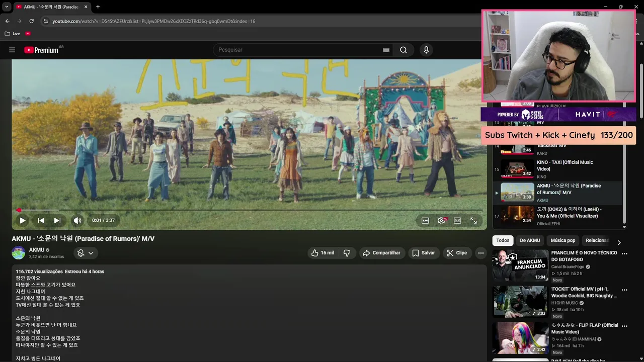Open site info icon in address bar
This screenshot has width=644, height=362.
pyautogui.click(x=46, y=21)
